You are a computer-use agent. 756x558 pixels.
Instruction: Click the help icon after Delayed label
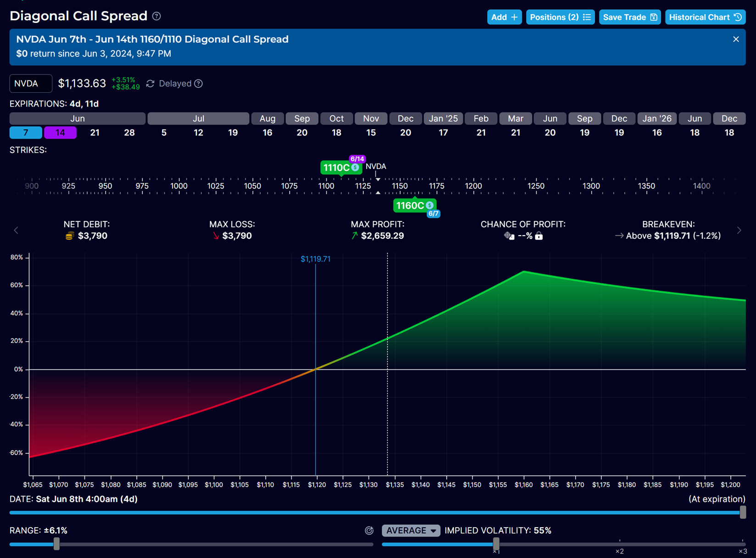[x=198, y=84]
